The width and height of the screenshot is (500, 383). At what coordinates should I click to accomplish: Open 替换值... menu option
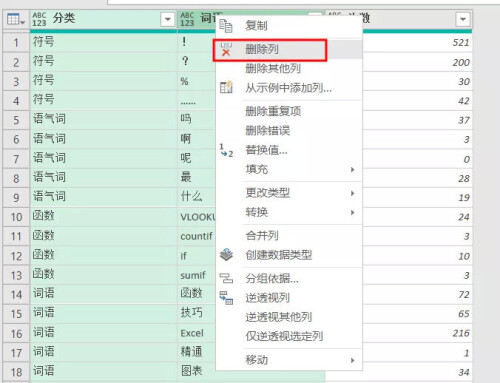pos(266,150)
